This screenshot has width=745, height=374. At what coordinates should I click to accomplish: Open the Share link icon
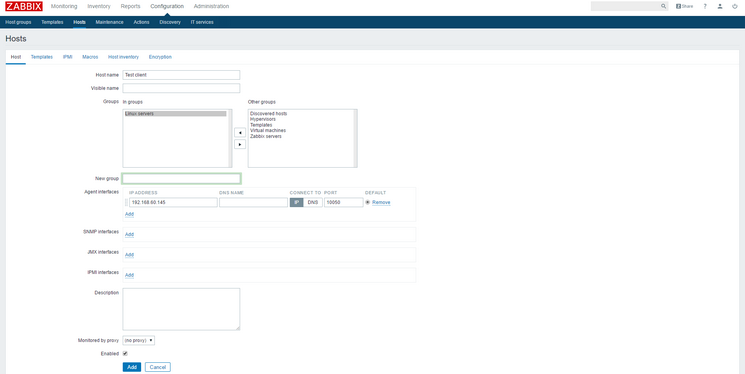tap(685, 6)
